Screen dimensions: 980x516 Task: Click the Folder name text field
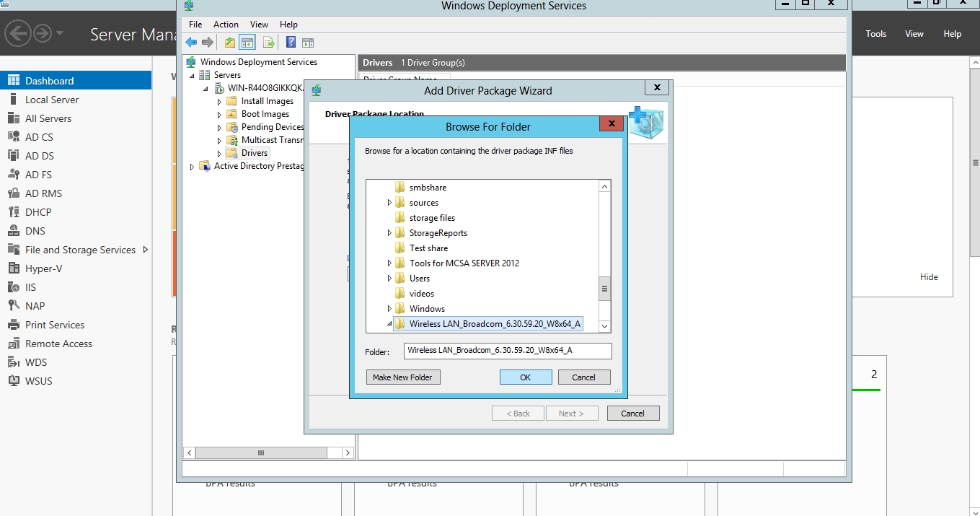tap(508, 351)
